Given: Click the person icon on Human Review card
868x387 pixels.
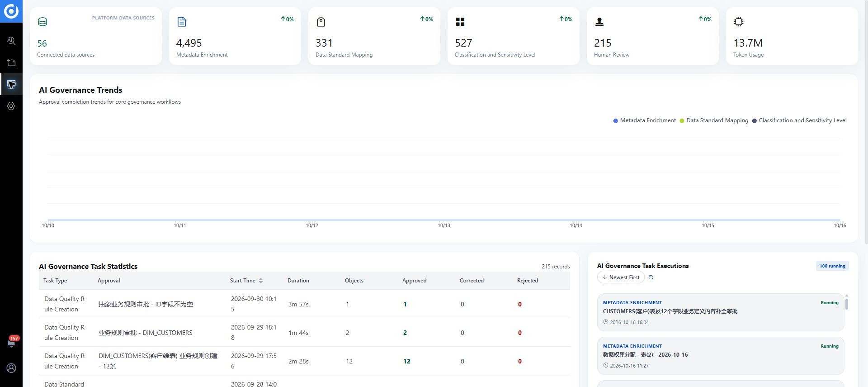Looking at the screenshot, I should pos(599,22).
